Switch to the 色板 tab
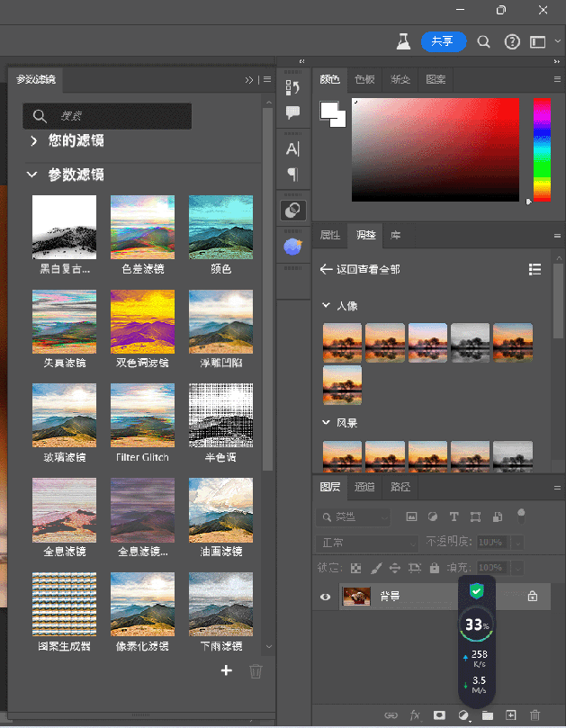Viewport: 566px width, 728px height. pos(364,79)
